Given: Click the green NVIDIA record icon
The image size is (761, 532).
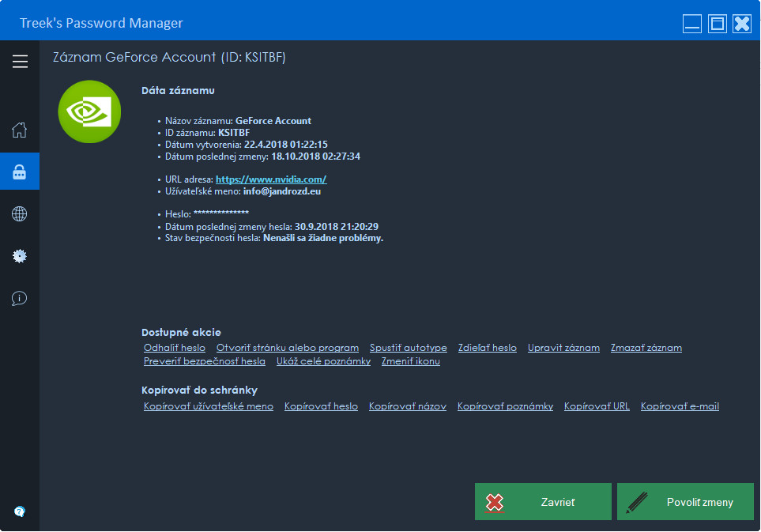Looking at the screenshot, I should click(89, 111).
